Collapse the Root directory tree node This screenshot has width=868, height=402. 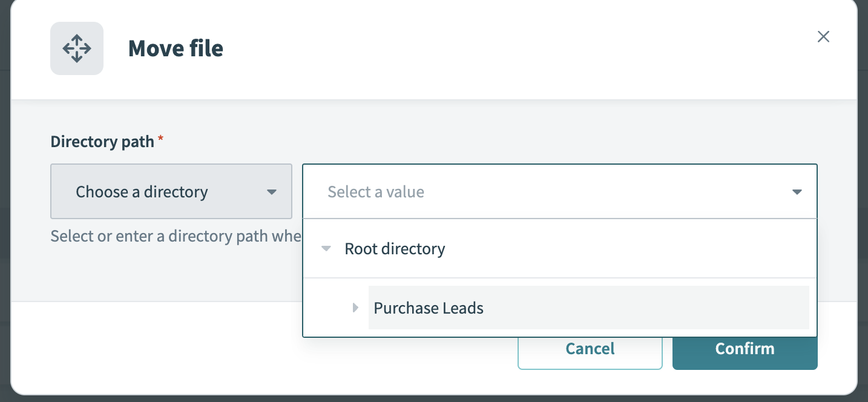click(x=326, y=248)
